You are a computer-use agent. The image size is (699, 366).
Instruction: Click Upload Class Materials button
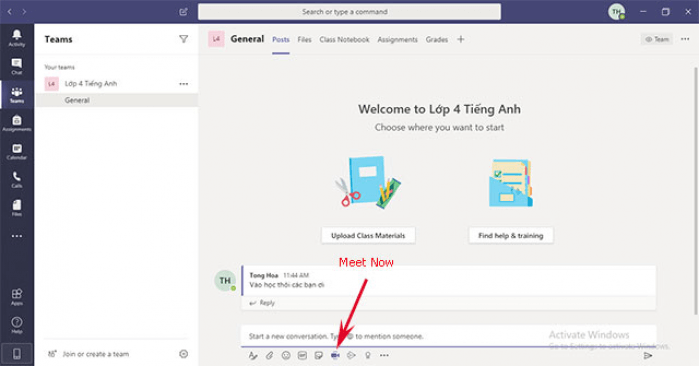368,235
